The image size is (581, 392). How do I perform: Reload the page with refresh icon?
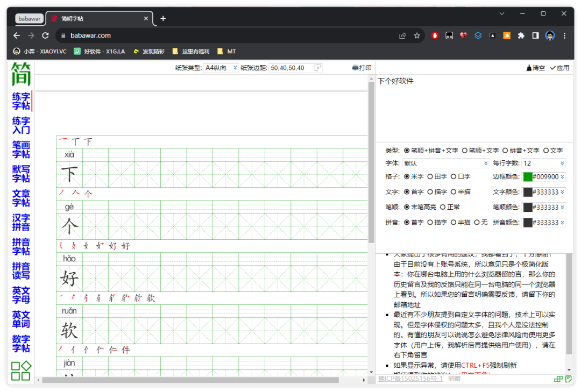pos(46,35)
